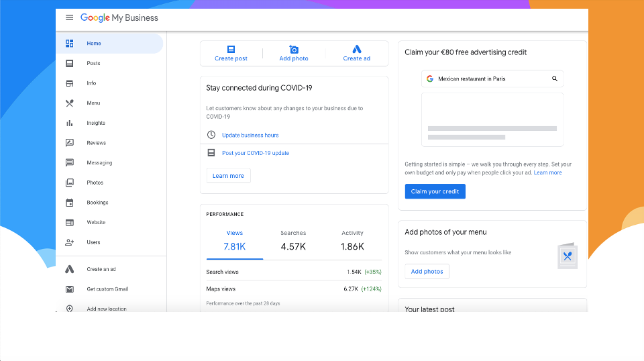
Task: Click the search magnifier in Mexican restaurant box
Action: (555, 79)
